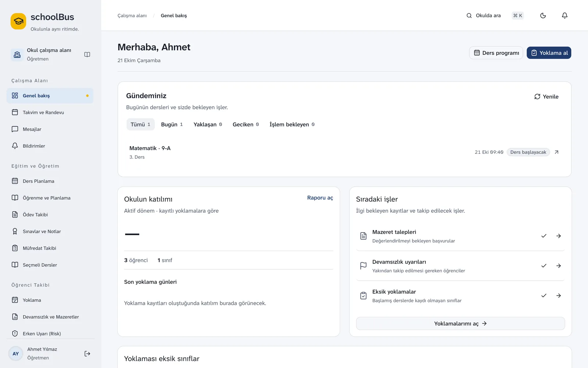Select the Bugün tab filter
Viewport: 588px width, 368px height.
tap(172, 124)
